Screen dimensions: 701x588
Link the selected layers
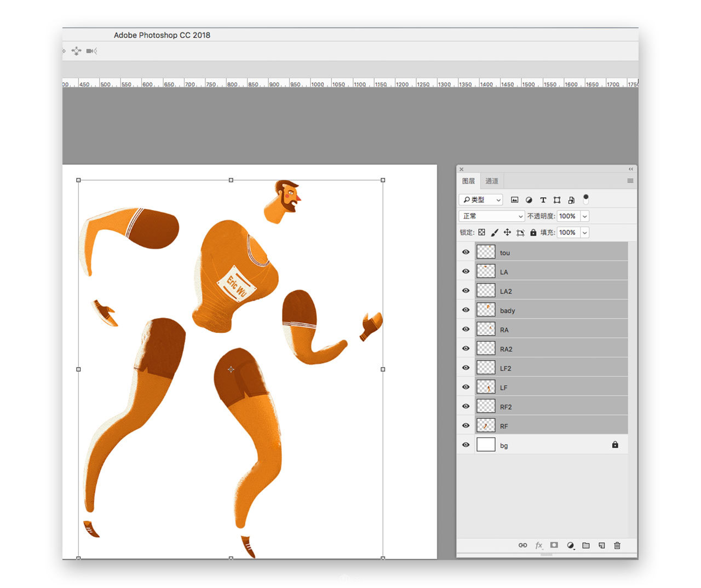pos(523,545)
